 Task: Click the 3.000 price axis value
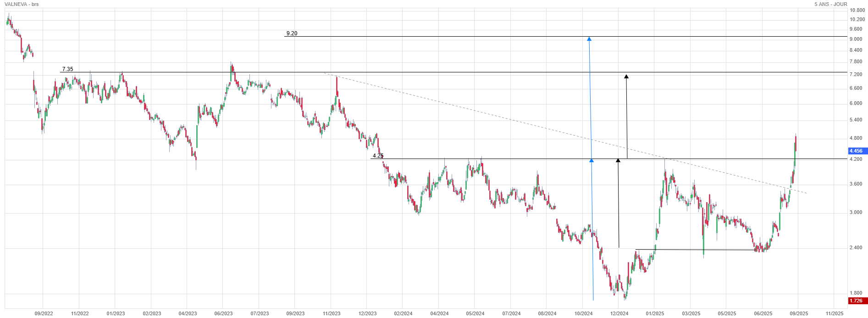pyautogui.click(x=856, y=212)
